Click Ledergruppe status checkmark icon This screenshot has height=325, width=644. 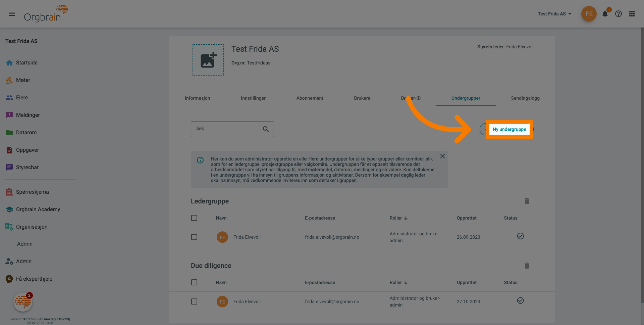[x=520, y=236]
